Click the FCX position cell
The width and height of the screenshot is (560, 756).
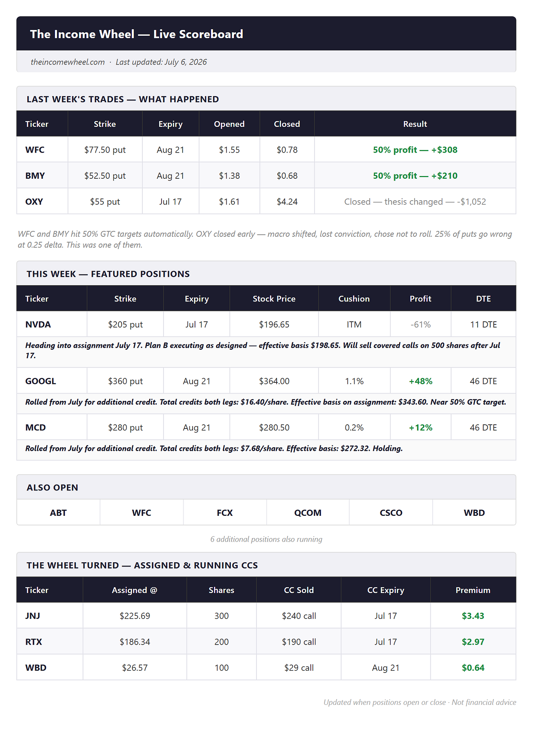coord(225,513)
